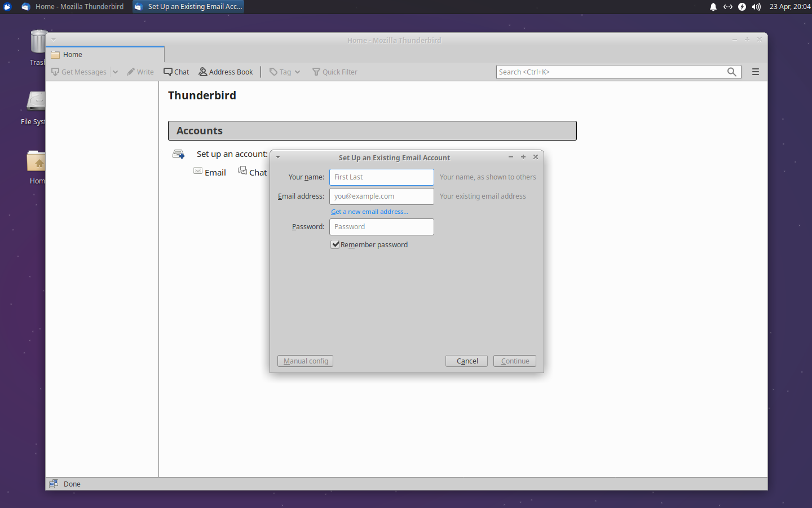Click inside the Email address field
The height and width of the screenshot is (508, 812).
(381, 196)
